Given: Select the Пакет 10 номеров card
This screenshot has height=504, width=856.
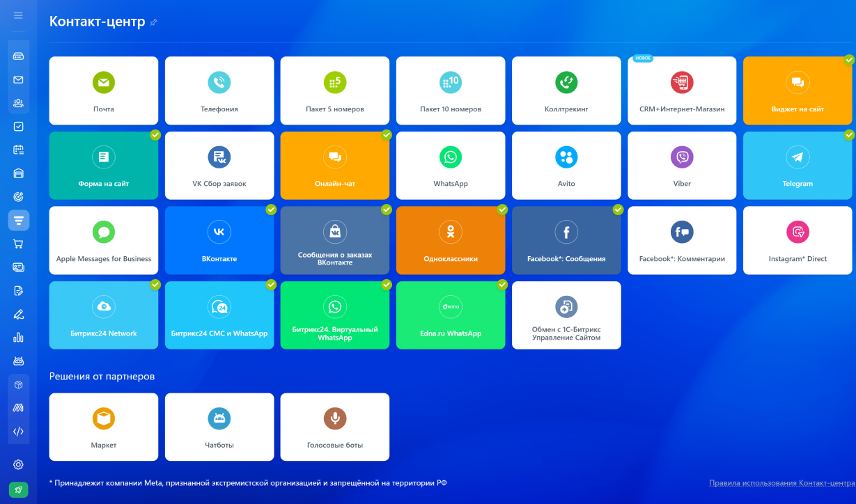Looking at the screenshot, I should [x=451, y=90].
